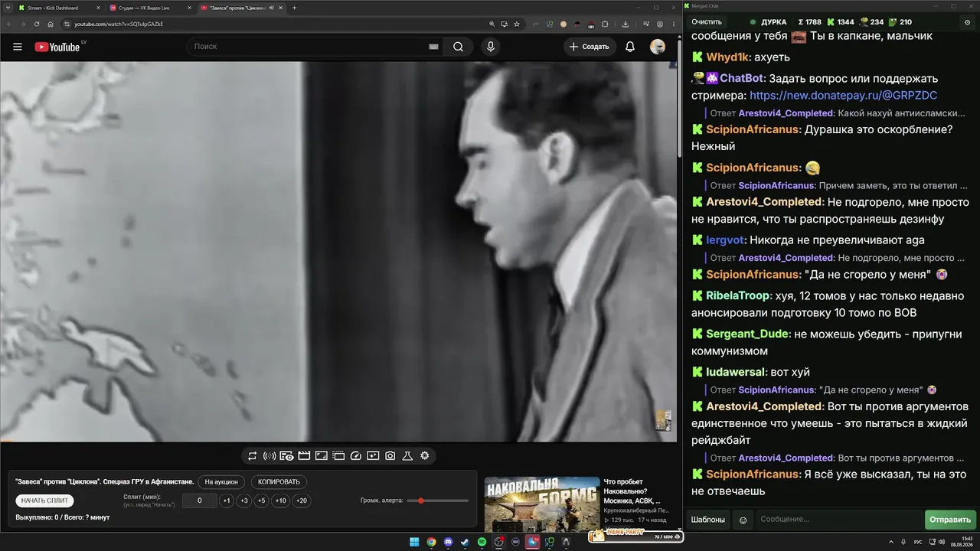Viewport: 980px width, 551px height.
Task: Open the browser extensions puzzle icon
Action: pos(605,24)
